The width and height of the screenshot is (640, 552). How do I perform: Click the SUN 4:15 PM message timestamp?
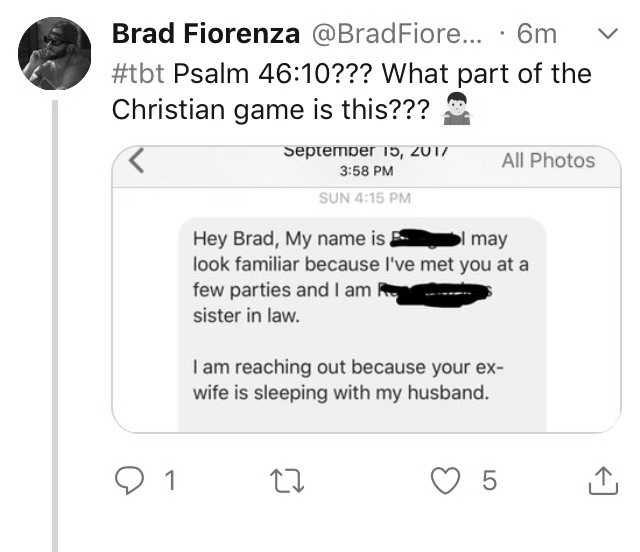[x=365, y=198]
